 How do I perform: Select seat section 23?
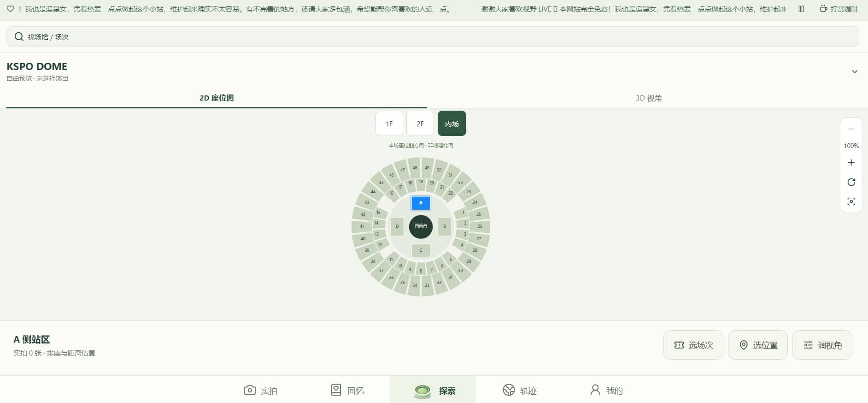pyautogui.click(x=469, y=191)
